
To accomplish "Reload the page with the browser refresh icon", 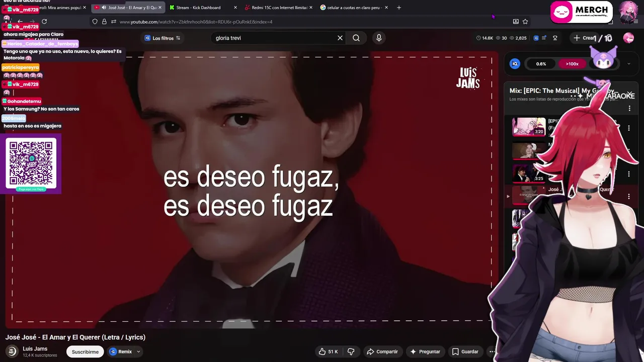I will (44, 22).
